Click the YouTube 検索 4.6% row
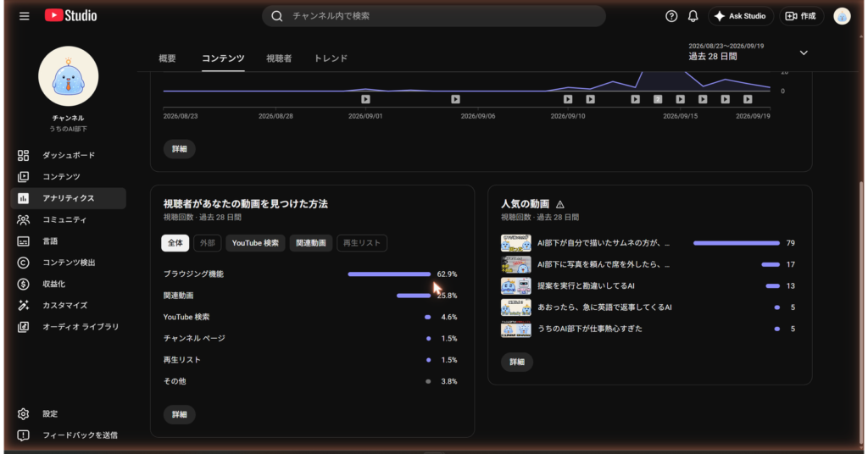 [x=310, y=318]
